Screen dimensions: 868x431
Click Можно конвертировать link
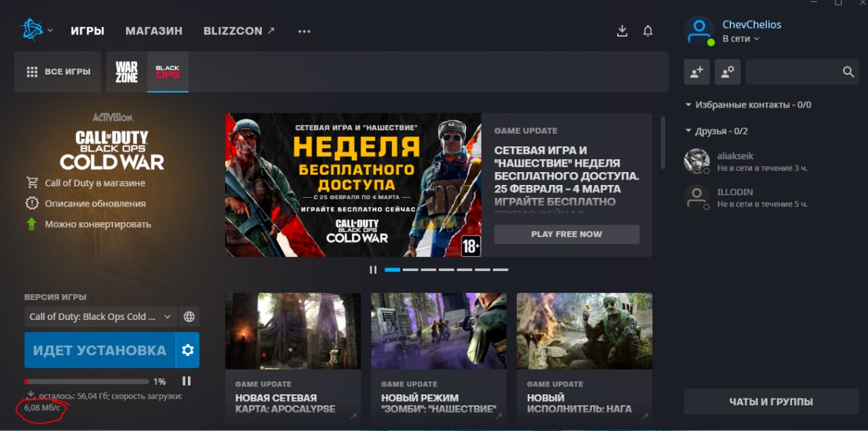(x=98, y=224)
